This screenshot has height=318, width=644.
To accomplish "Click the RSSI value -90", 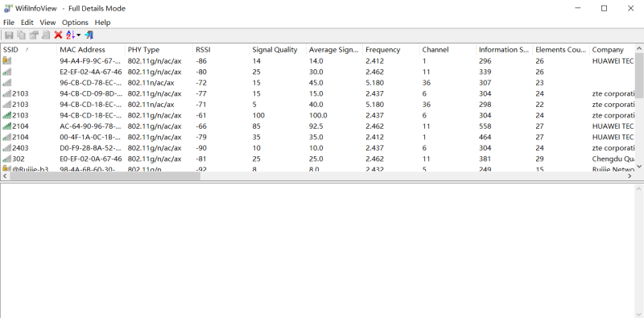I will coord(201,148).
